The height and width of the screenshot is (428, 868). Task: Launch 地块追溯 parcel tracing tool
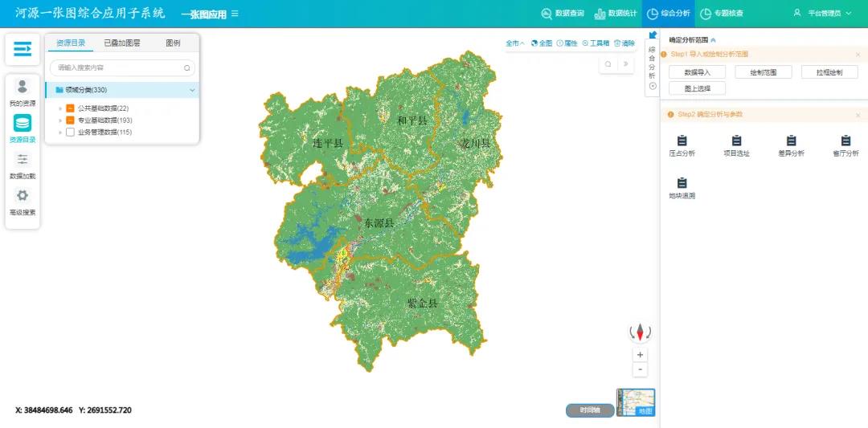pos(682,185)
